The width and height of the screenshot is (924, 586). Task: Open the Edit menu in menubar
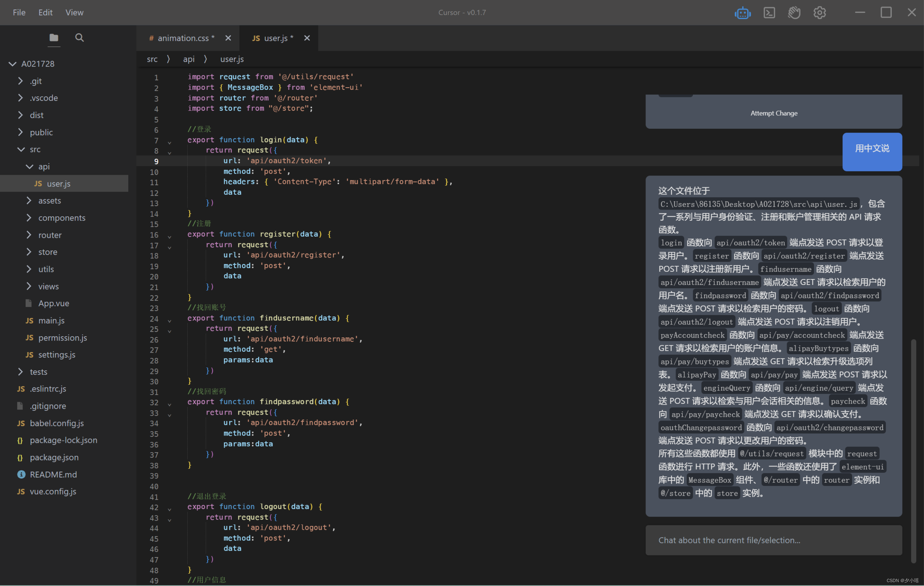45,12
